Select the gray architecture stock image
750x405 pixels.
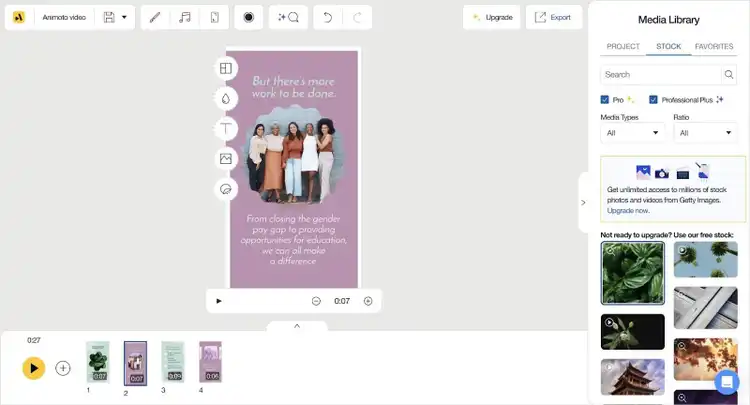[x=706, y=308]
